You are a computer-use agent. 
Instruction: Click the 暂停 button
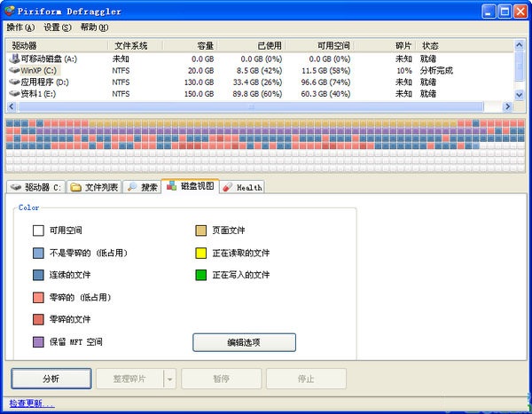coord(221,379)
